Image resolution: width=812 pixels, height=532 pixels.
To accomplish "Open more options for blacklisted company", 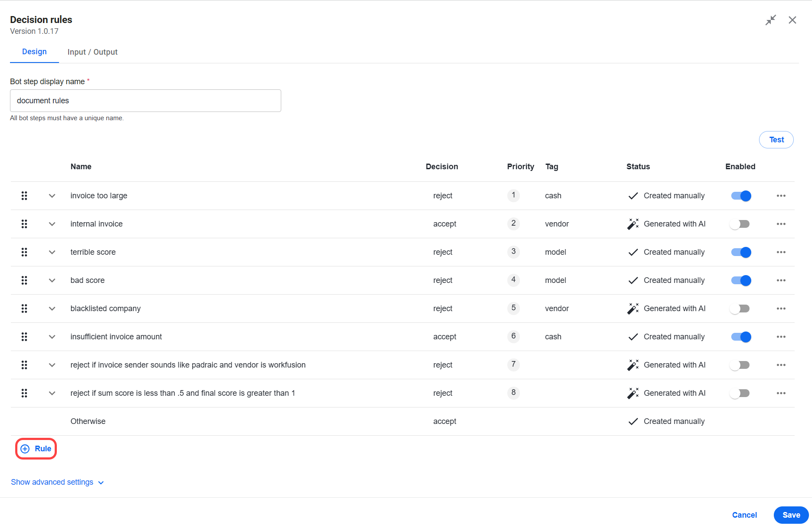I will coord(781,309).
